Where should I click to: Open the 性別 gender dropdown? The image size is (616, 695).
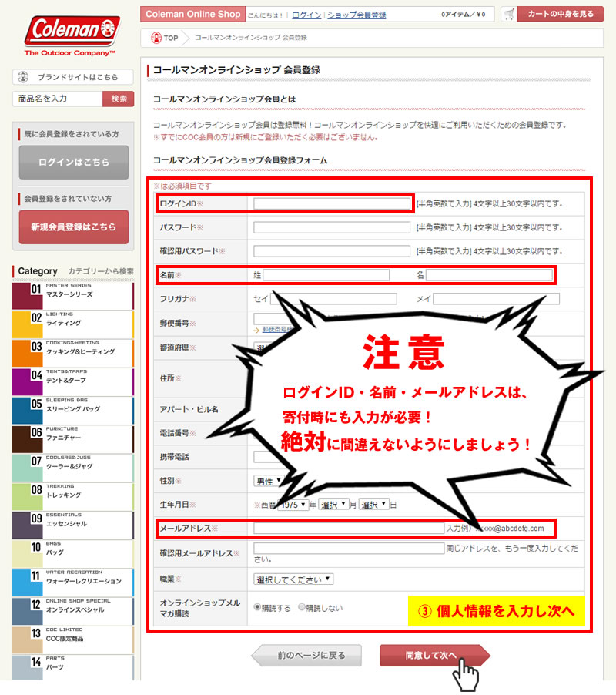click(x=269, y=482)
